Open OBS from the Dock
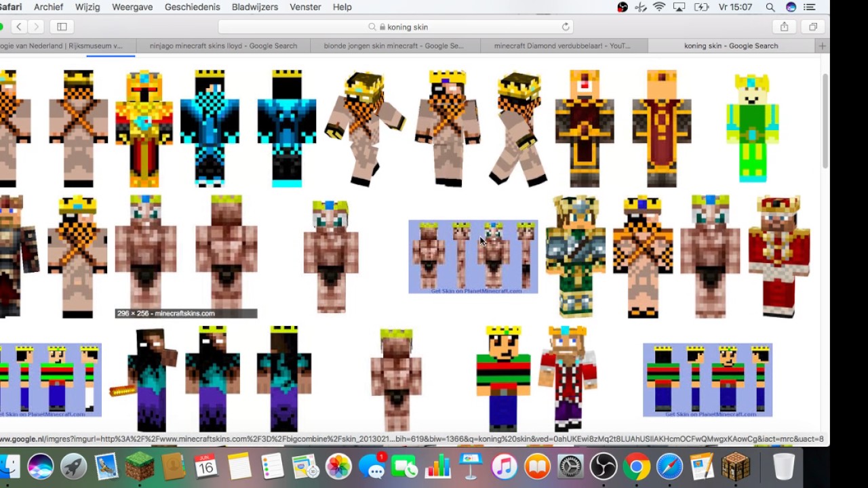868x488 pixels. pyautogui.click(x=603, y=466)
